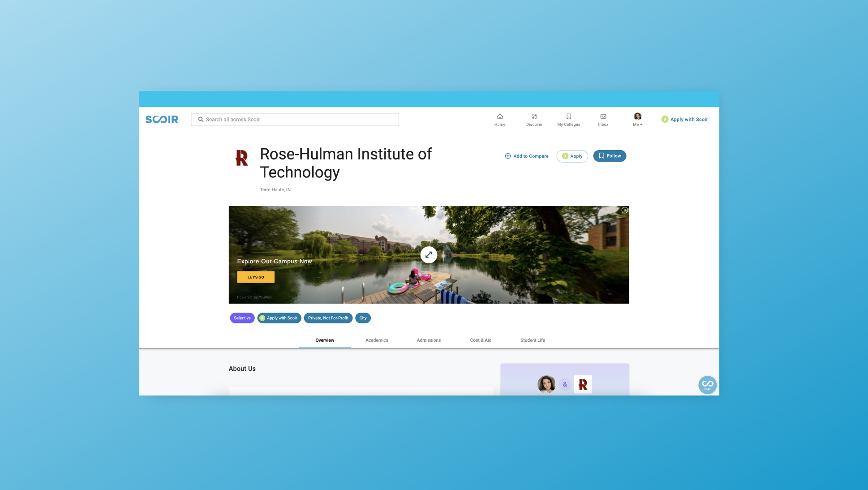
Task: Open the Help chat widget
Action: coord(707,385)
